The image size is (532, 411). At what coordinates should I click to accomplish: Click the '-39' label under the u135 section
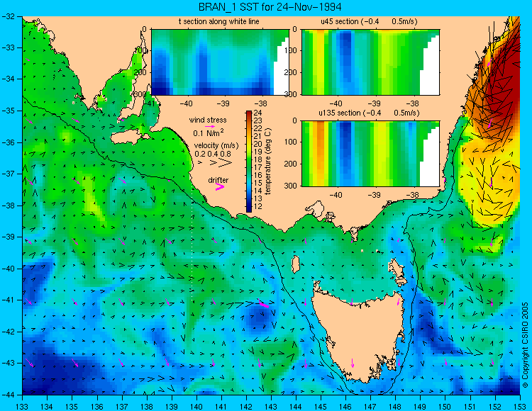click(375, 195)
